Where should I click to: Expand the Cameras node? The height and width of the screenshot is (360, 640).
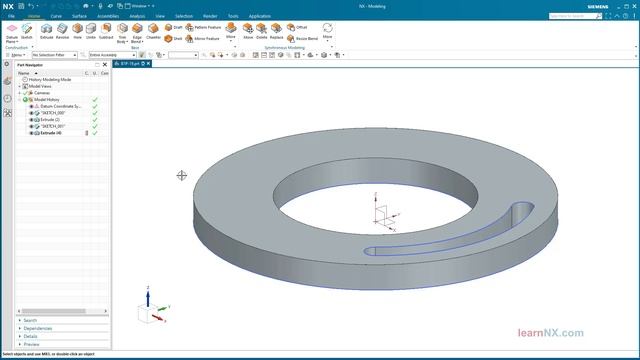click(x=19, y=93)
